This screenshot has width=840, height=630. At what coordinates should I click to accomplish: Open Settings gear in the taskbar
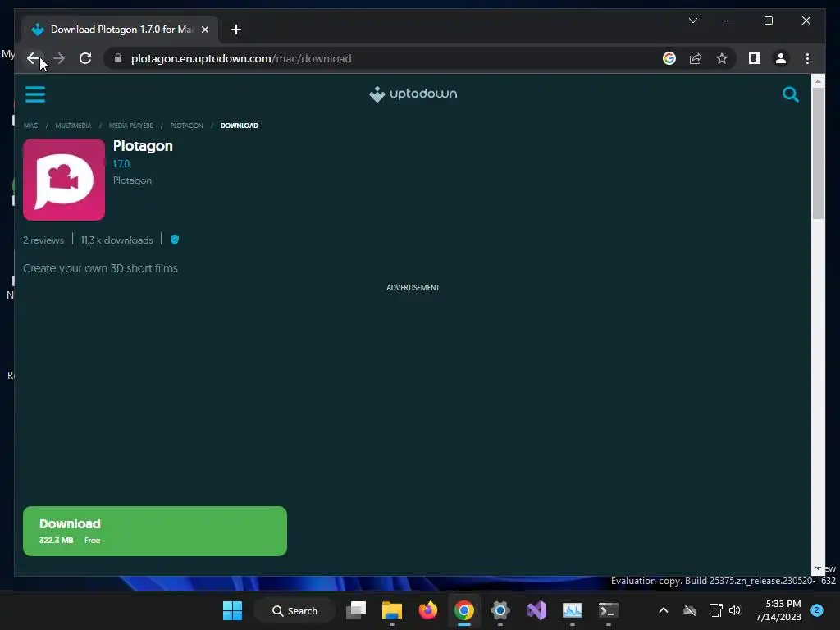click(x=500, y=610)
